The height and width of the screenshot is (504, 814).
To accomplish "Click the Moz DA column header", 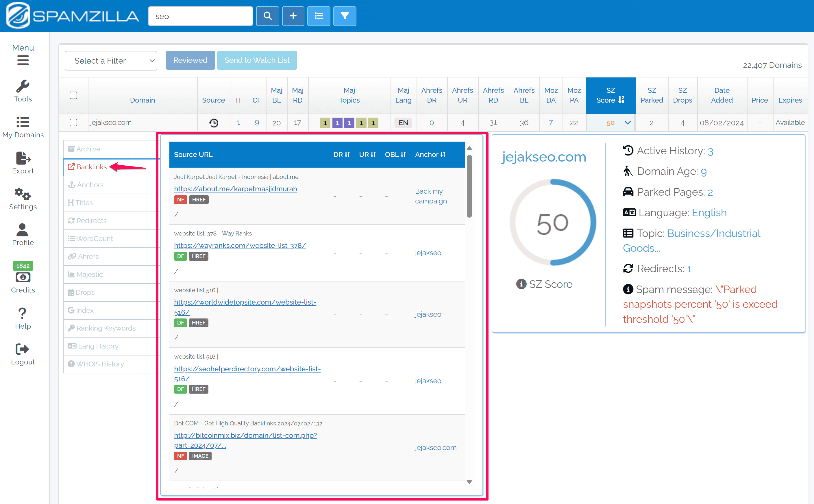I will (x=551, y=95).
